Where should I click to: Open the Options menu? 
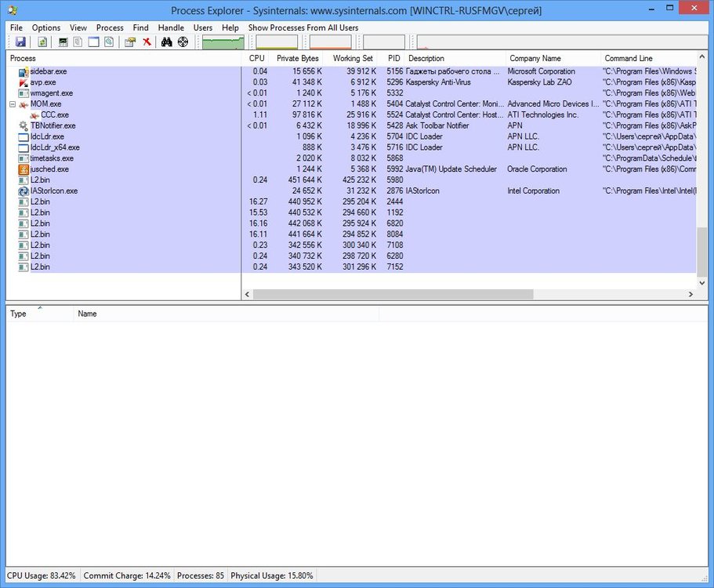click(46, 27)
